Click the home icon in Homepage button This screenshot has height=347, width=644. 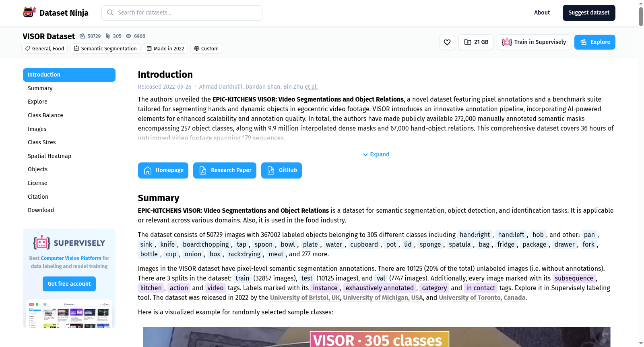click(148, 170)
